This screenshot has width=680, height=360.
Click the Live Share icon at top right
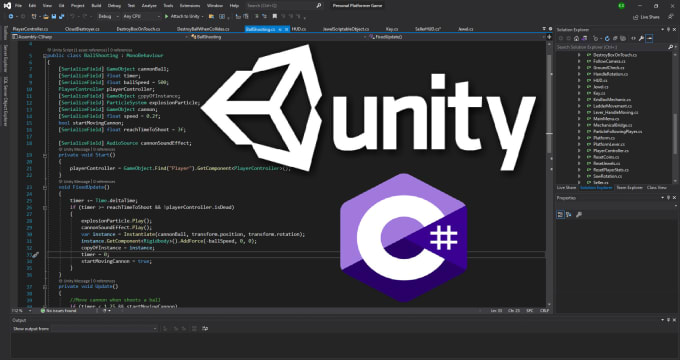pos(636,17)
